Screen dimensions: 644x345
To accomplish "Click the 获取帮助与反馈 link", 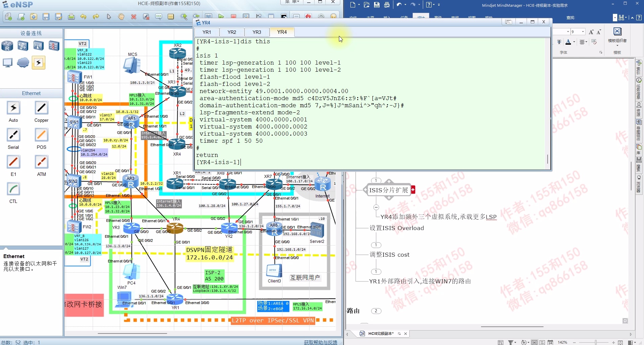I will pos(320,342).
